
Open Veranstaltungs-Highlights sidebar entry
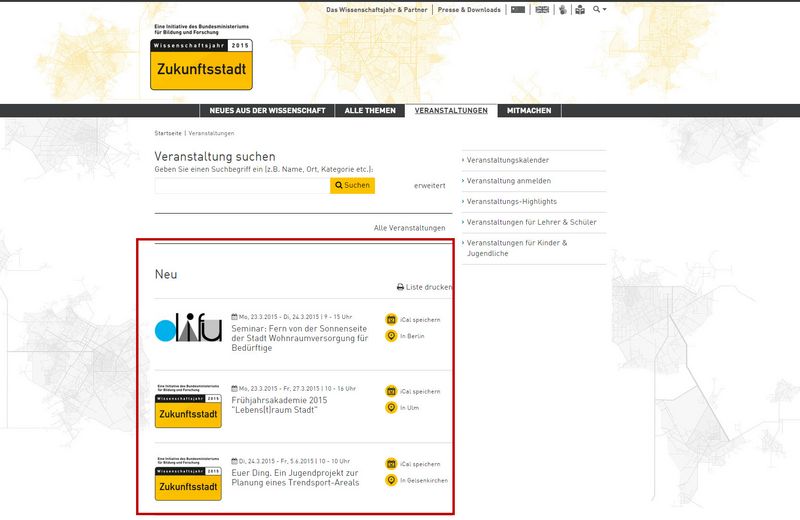click(x=512, y=202)
